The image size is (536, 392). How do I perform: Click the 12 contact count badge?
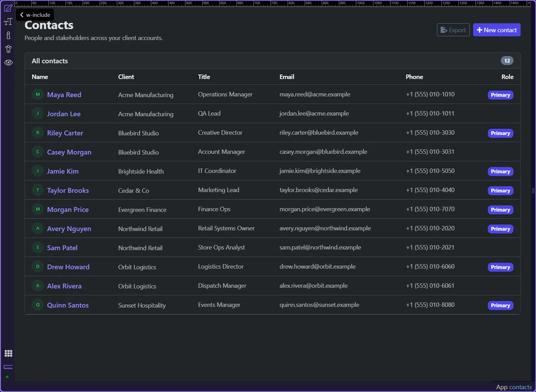506,61
